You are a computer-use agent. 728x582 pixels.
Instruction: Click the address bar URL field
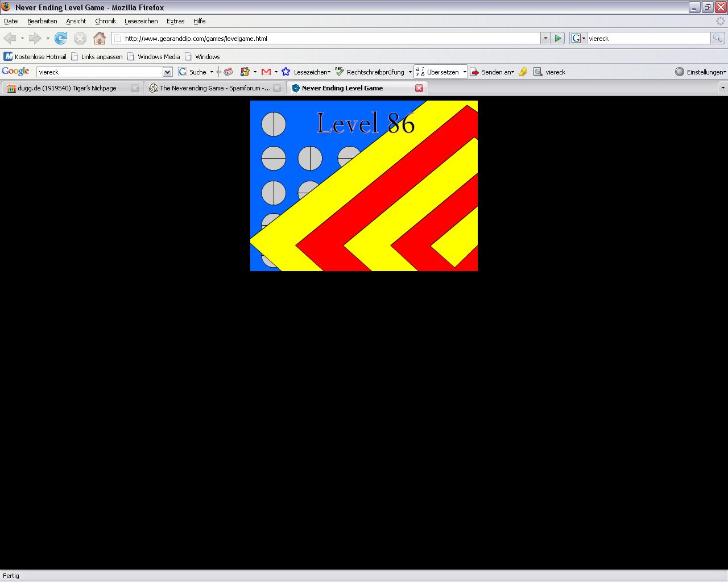pos(330,39)
